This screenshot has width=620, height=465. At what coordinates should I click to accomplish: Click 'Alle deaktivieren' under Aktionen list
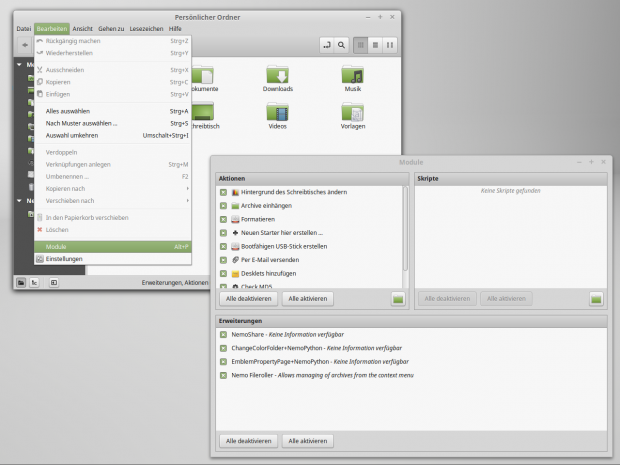248,298
